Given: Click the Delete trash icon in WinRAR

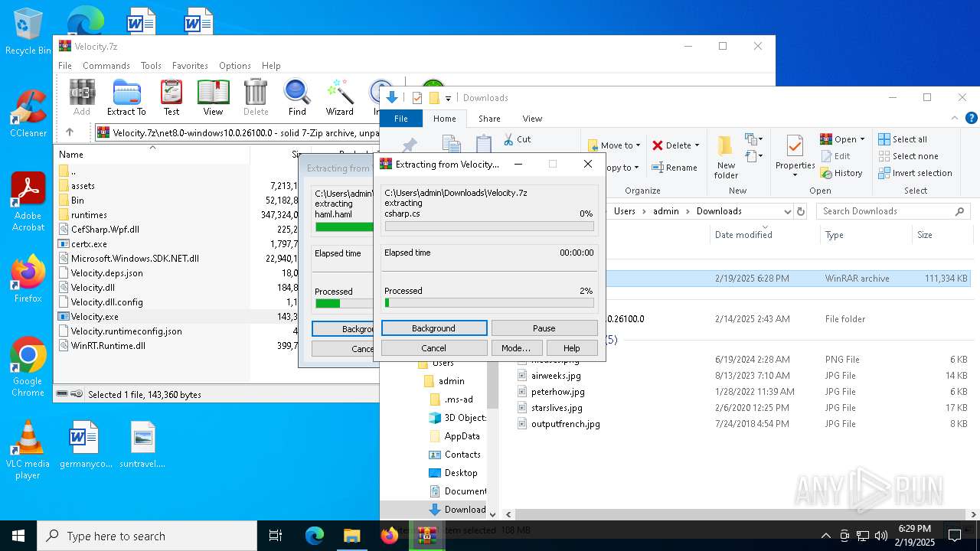Looking at the screenshot, I should [x=256, y=97].
